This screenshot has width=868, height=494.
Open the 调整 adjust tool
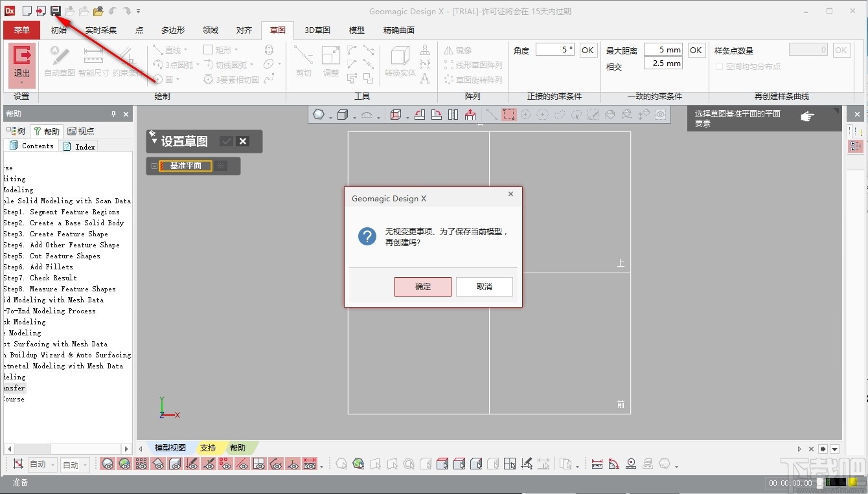[x=331, y=62]
